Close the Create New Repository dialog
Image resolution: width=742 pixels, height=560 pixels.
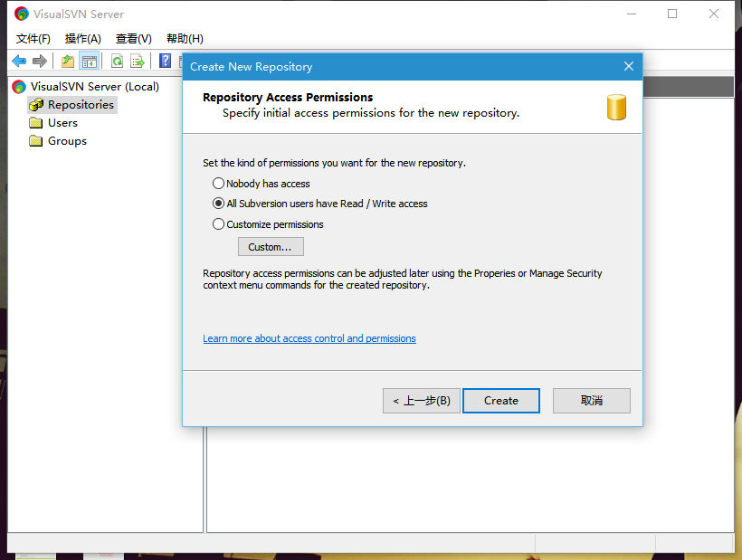(628, 66)
